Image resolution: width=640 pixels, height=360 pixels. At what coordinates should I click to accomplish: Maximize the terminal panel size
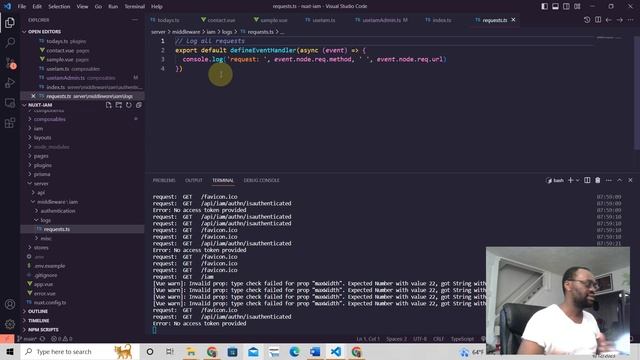click(620, 180)
